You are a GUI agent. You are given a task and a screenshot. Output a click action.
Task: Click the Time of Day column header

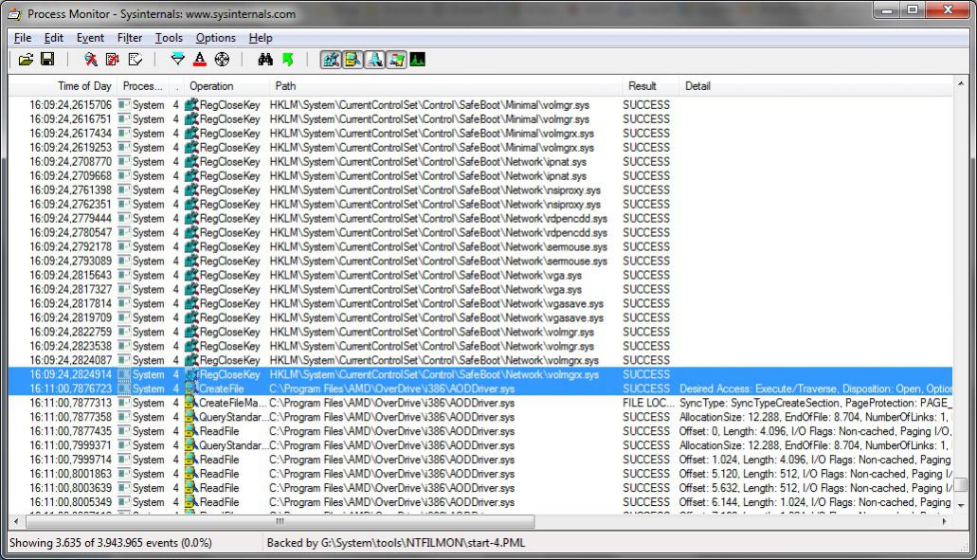(x=63, y=86)
